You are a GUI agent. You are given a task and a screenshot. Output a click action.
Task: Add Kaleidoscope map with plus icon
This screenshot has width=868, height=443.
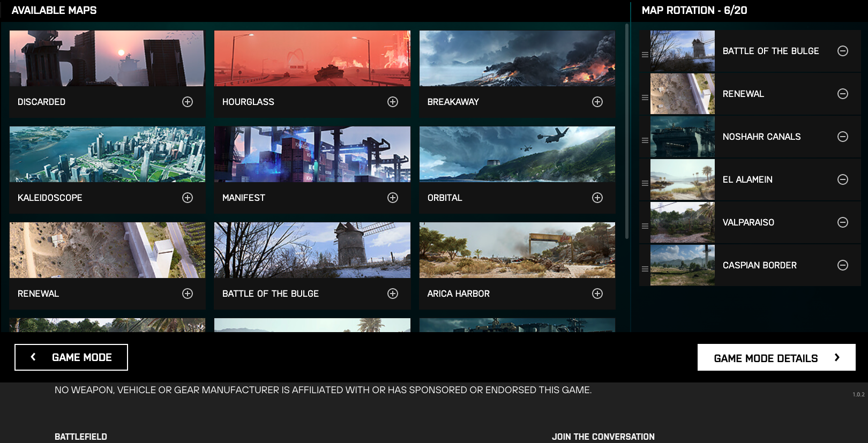coord(188,198)
